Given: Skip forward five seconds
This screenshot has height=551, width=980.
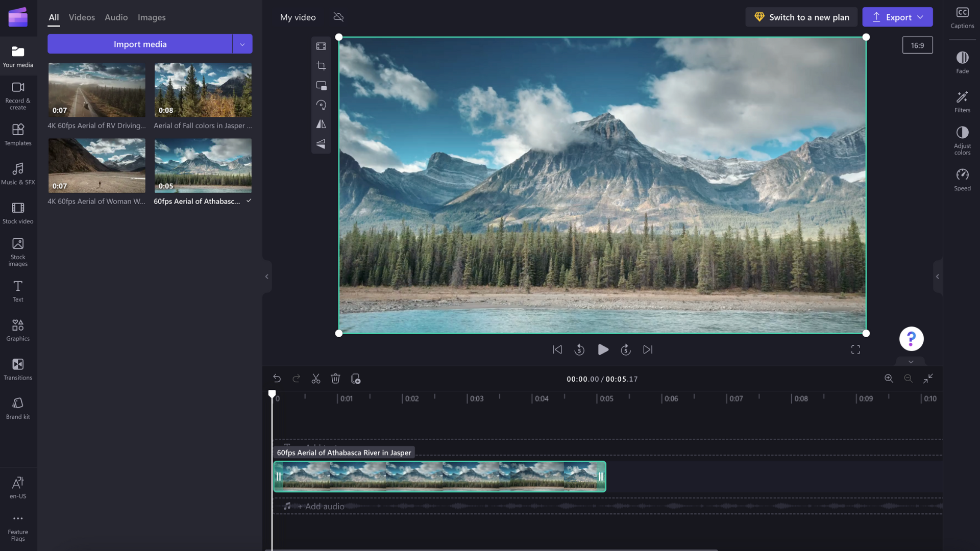Looking at the screenshot, I should point(626,349).
